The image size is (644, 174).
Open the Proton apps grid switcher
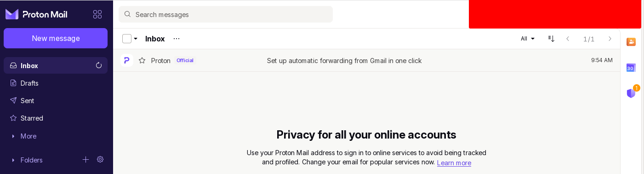[97, 14]
